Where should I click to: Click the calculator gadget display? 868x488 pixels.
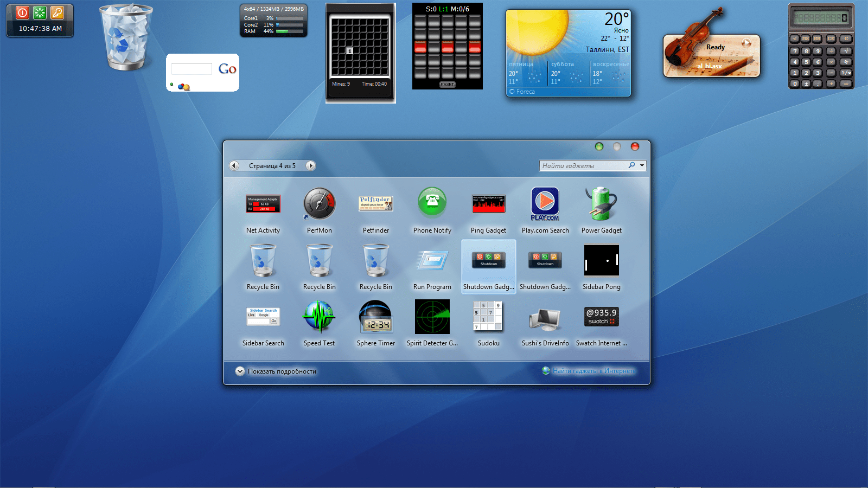tap(821, 17)
